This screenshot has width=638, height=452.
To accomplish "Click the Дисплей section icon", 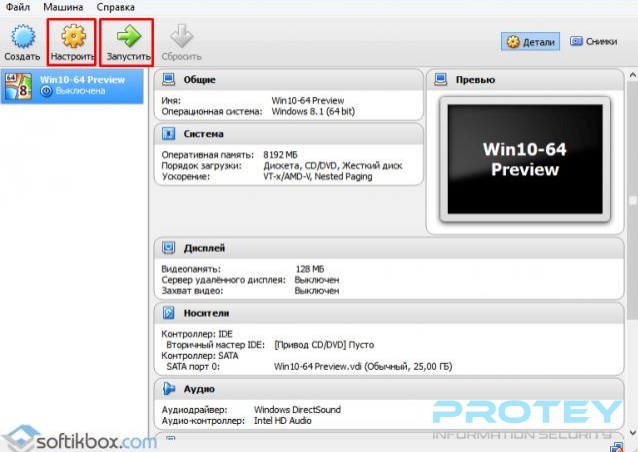I will [x=167, y=247].
